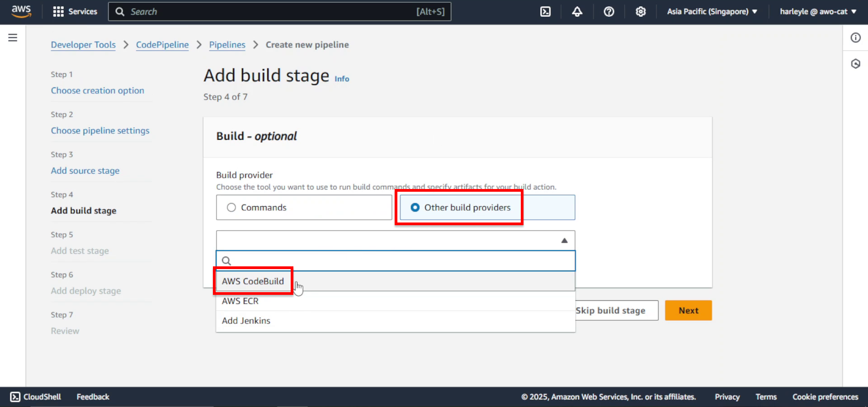Open the harleyle @ awo-cat account menu
Screen dimensions: 868x407
[818, 12]
